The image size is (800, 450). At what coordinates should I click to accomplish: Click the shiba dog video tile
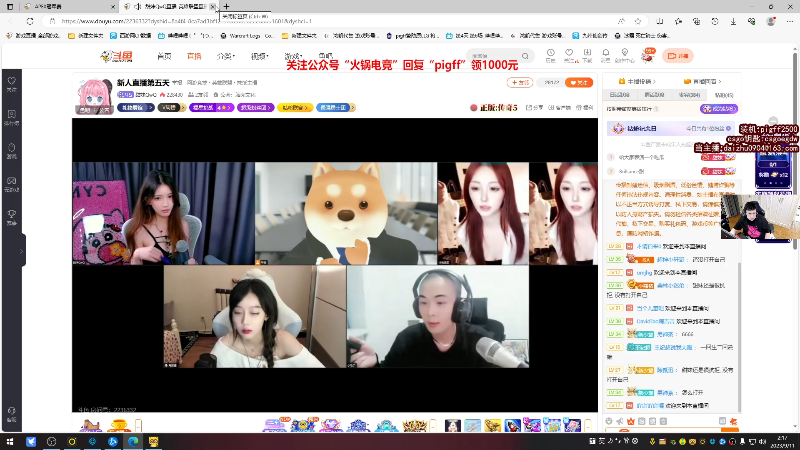pos(346,213)
